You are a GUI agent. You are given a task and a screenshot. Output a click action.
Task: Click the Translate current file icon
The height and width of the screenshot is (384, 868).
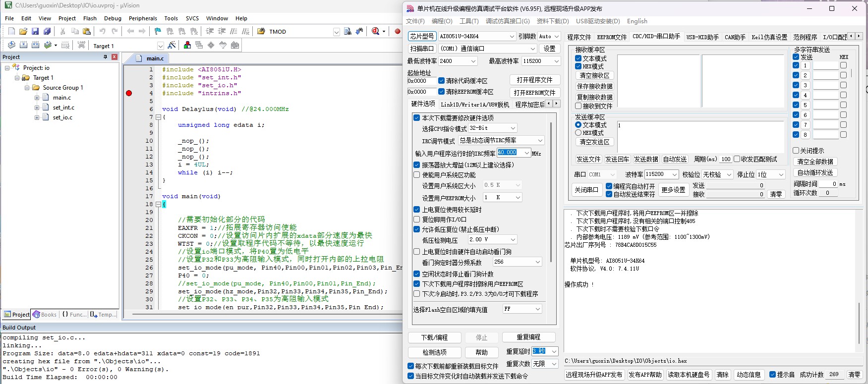coord(11,45)
